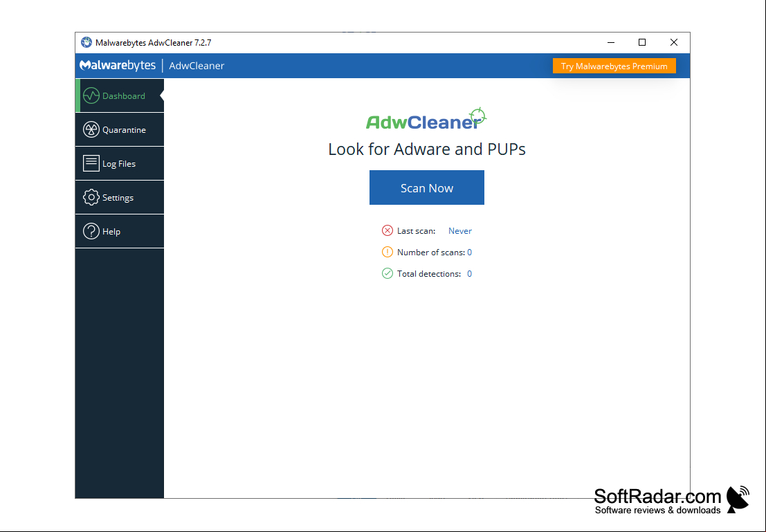
Task: Click the 'Last scan:' label
Action: click(x=417, y=231)
